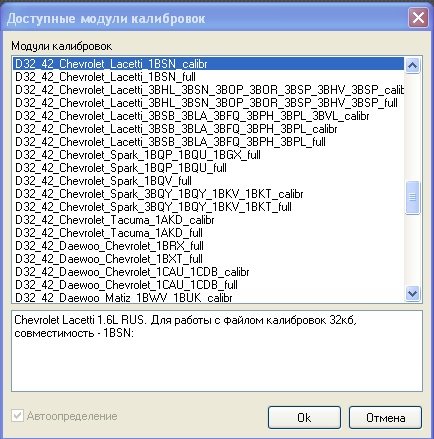Image resolution: width=434 pixels, height=439 pixels.
Task: Select Lacetti_3BSB_3BLA_3BFQ_3BPH_3BPL_3BVL_calibr entry
Action: click(208, 116)
